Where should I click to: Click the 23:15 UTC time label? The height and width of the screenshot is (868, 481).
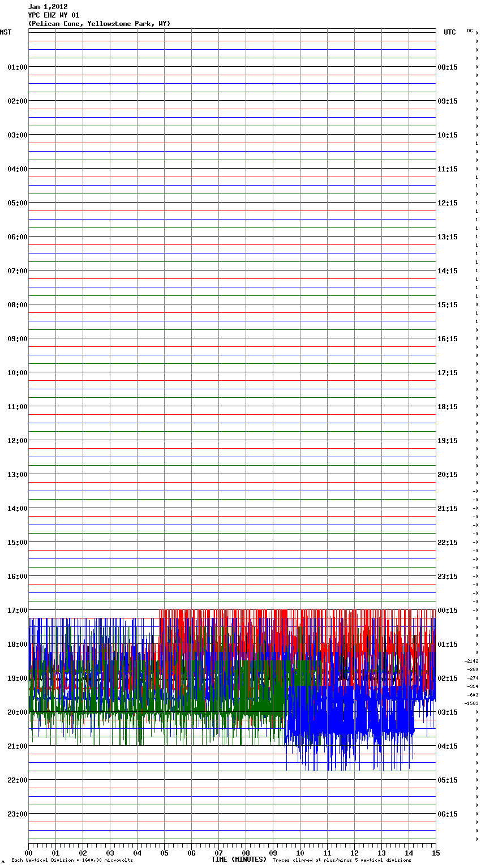tap(448, 577)
